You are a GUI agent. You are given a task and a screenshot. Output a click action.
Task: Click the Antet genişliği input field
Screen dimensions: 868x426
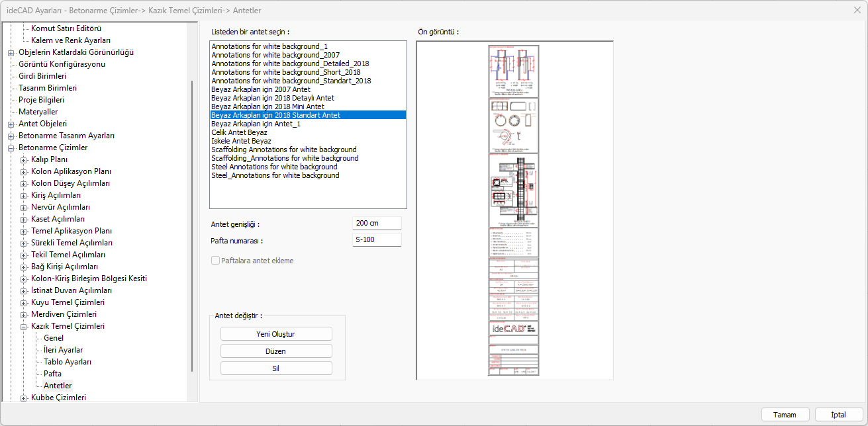(377, 224)
